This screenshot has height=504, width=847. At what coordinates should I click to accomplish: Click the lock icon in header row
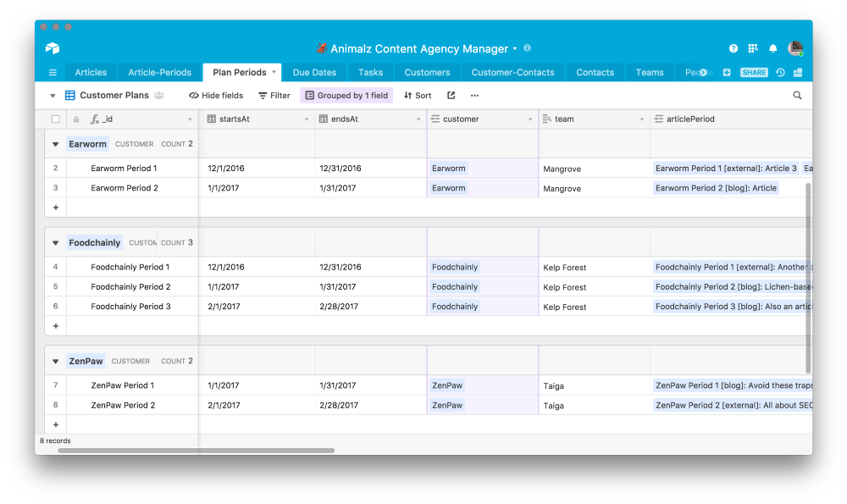click(76, 119)
